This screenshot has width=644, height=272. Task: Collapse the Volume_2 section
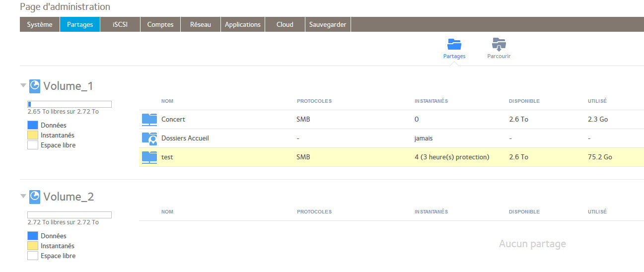click(23, 196)
